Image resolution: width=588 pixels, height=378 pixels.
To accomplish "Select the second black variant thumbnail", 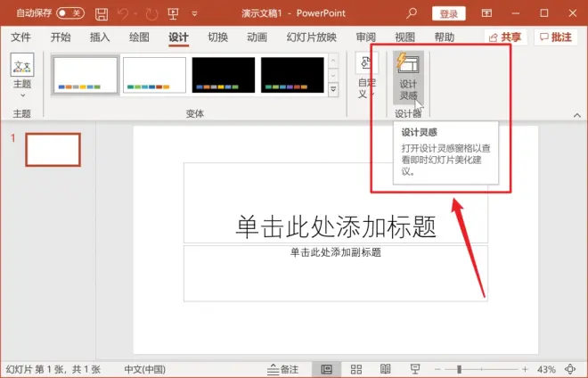I will pyautogui.click(x=292, y=75).
